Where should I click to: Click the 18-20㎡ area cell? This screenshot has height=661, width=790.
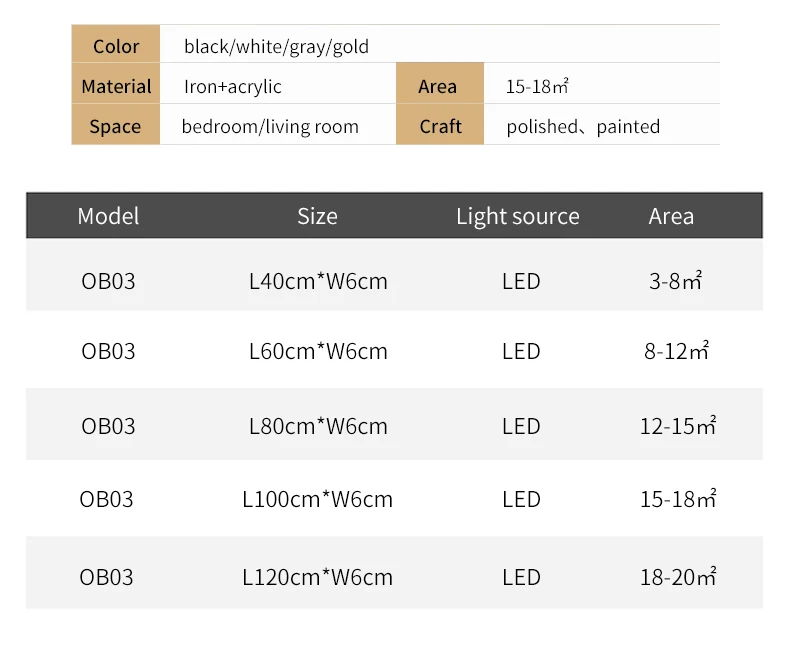click(678, 577)
